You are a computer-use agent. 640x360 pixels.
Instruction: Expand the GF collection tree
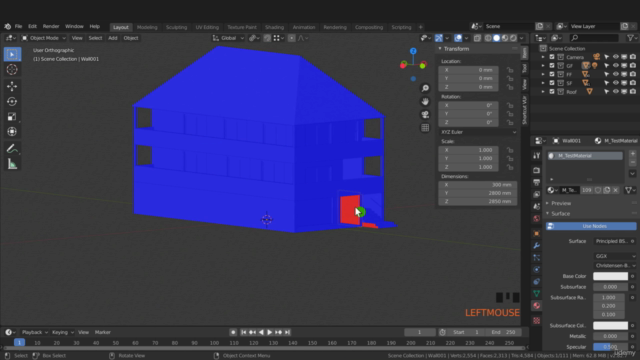pos(543,66)
